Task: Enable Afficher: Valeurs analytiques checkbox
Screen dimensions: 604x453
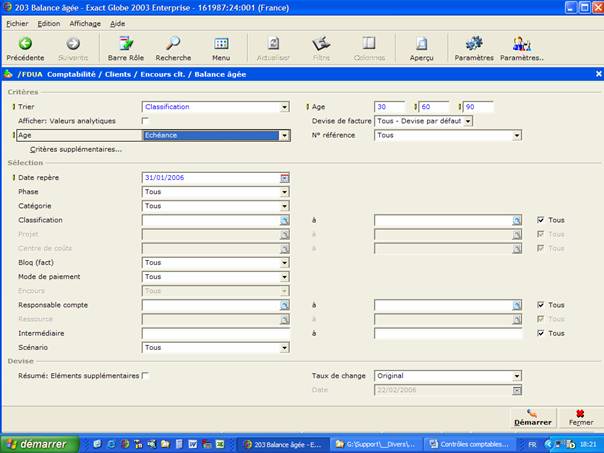Action: pos(146,121)
